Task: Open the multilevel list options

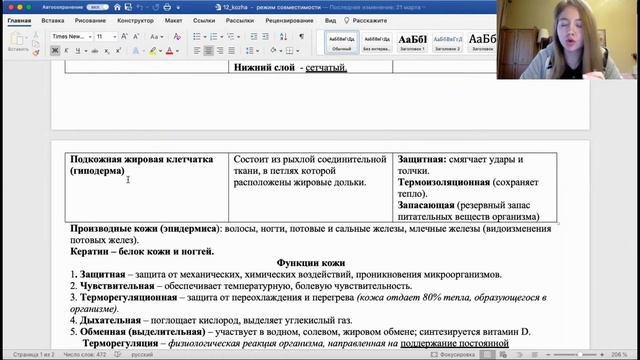Action: click(231, 37)
